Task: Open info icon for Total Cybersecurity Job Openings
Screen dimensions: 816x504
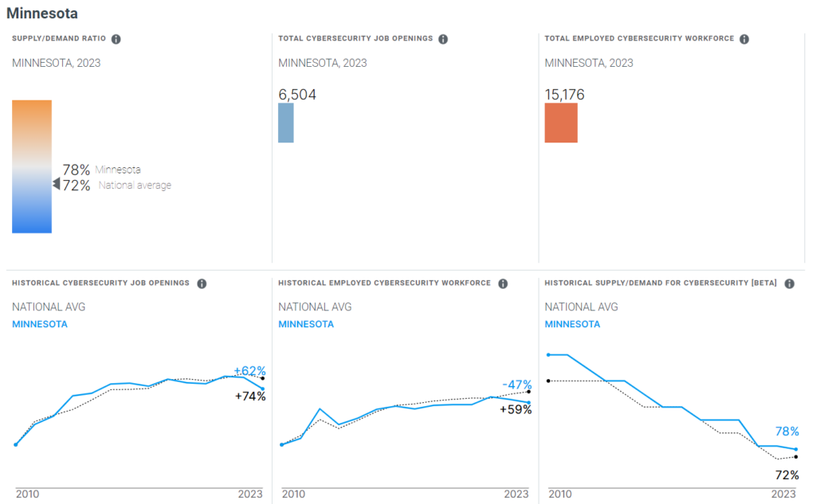Action: coord(443,39)
